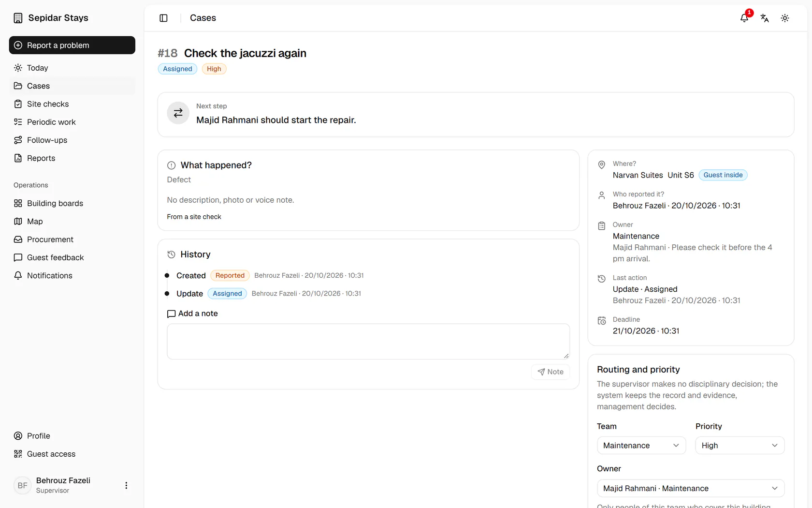Screen dimensions: 812x508
Task: Click the Next step swap arrows icon
Action: click(178, 113)
